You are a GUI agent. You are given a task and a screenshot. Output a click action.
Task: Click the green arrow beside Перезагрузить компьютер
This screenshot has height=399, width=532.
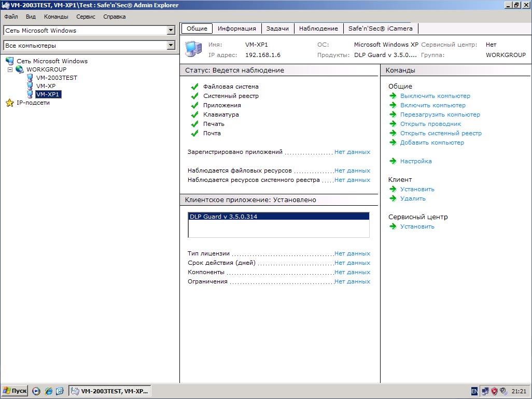[x=393, y=115]
